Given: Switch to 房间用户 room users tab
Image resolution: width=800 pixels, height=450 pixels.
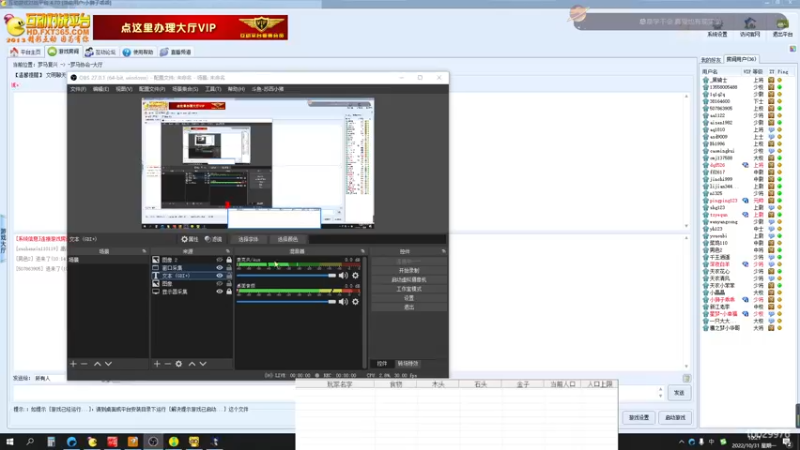Looking at the screenshot, I should (x=741, y=59).
